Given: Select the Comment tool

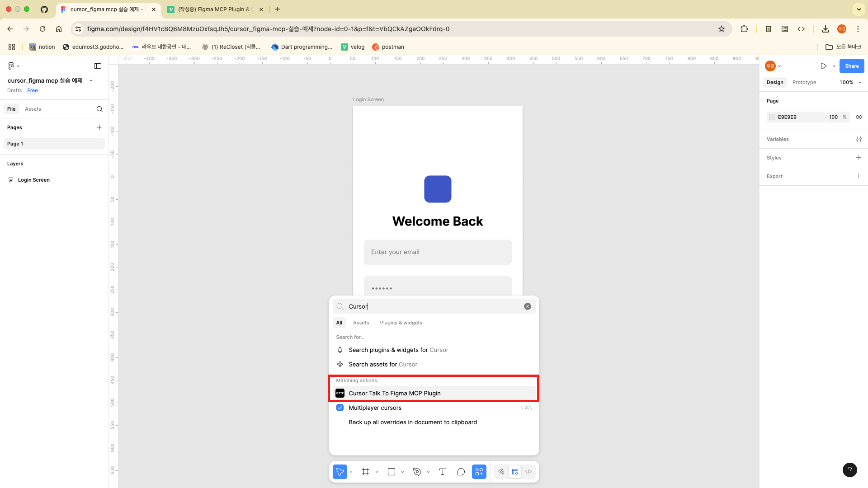Looking at the screenshot, I should click(x=461, y=472).
